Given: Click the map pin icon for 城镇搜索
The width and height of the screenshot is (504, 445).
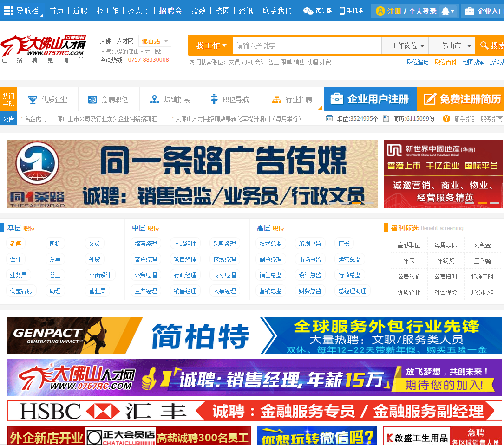Looking at the screenshot, I should [x=154, y=99].
